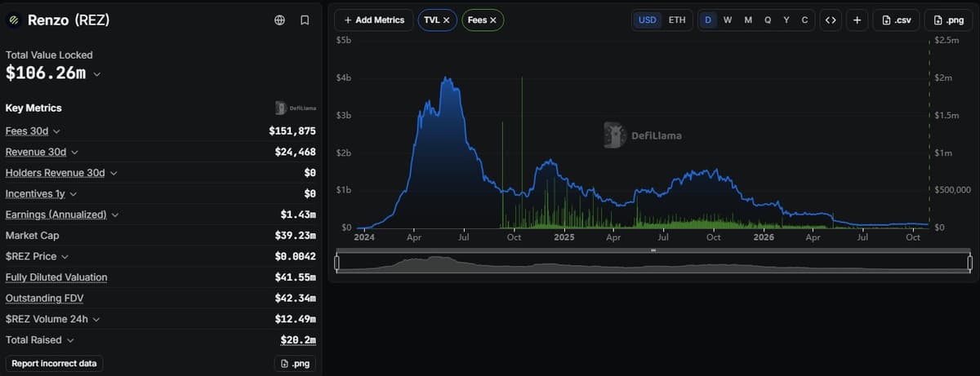Click the $20.2m total raised value
The image size is (980, 376).
[298, 340]
